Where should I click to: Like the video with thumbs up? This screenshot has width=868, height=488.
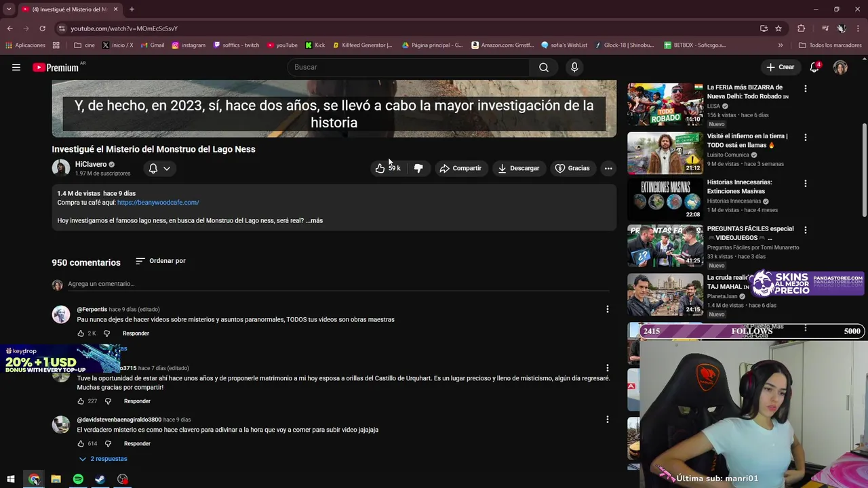pos(387,168)
